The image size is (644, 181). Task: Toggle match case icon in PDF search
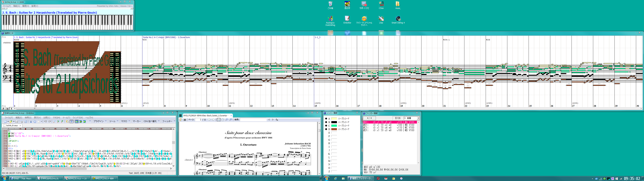coord(277,120)
